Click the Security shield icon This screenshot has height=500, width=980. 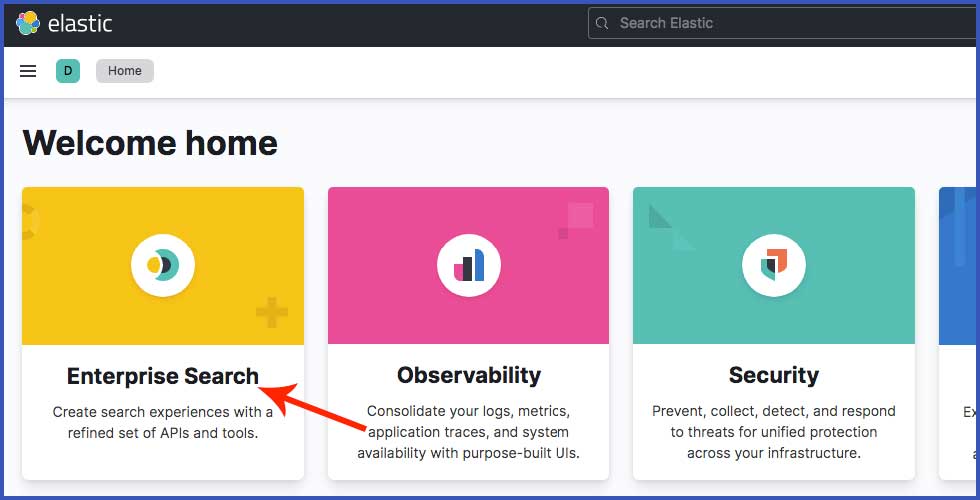774,266
